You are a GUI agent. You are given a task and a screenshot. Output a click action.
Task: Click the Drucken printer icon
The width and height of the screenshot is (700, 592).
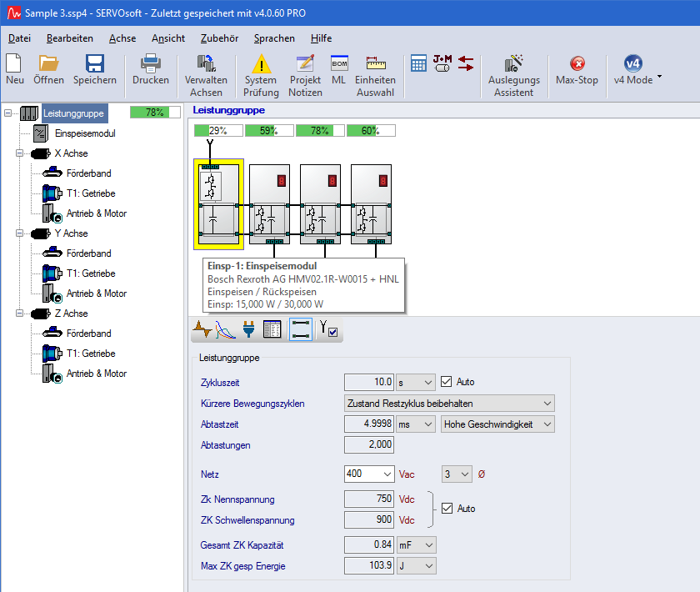(151, 64)
